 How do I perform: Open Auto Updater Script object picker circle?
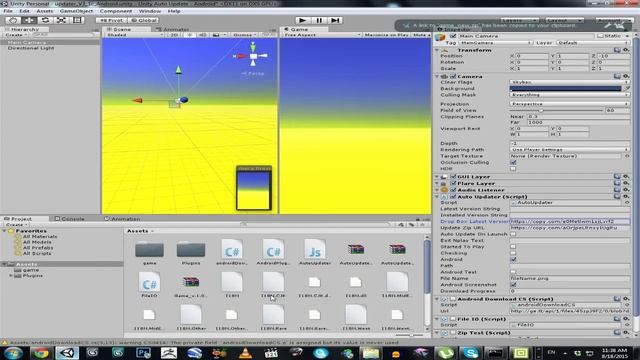[627, 202]
